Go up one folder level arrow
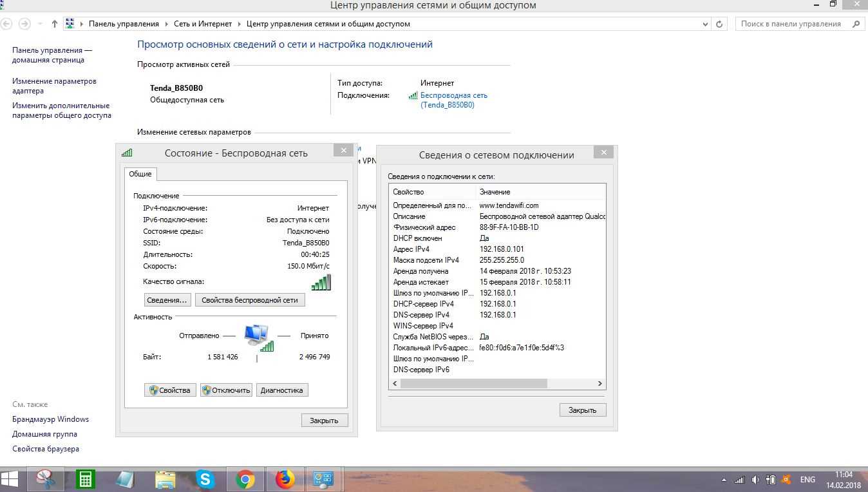Screen dimensions: 868x492 coord(55,24)
